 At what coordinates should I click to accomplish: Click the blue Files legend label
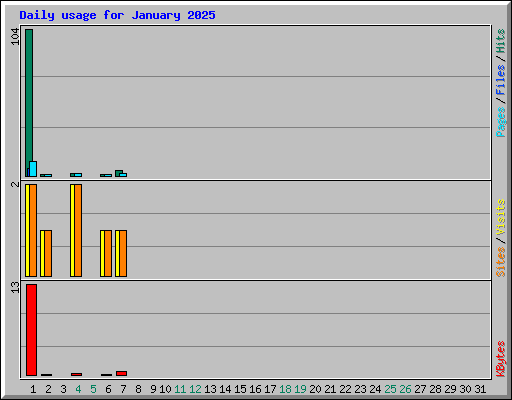coord(501,79)
